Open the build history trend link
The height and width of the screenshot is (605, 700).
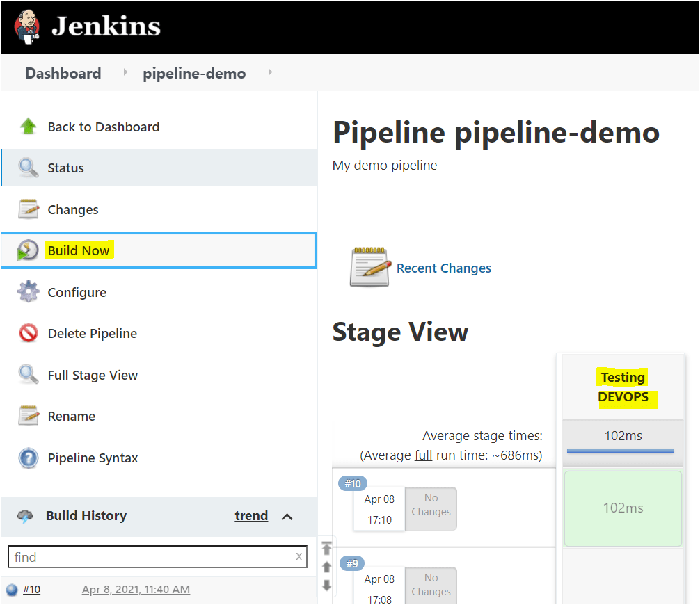251,515
